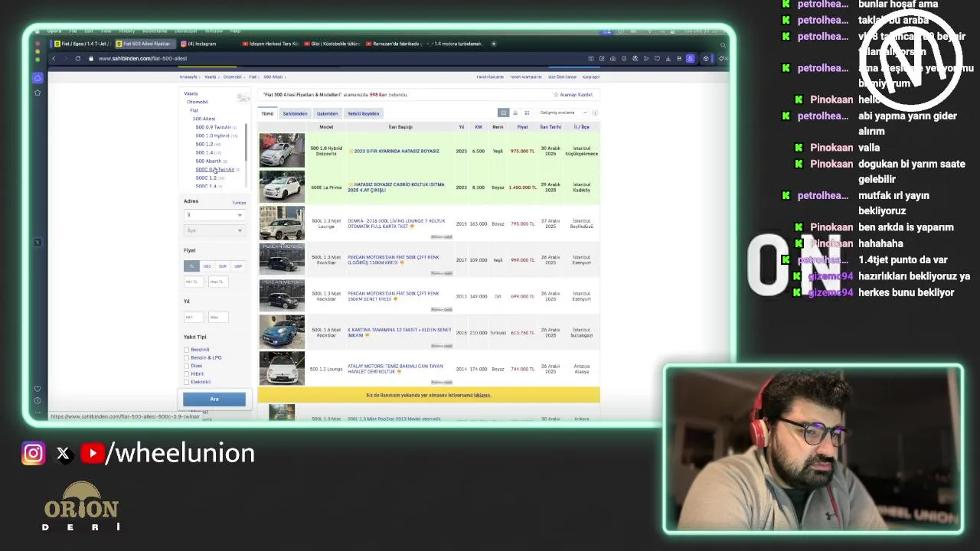Click min TL price input field
This screenshot has height=551, width=980.
pyautogui.click(x=194, y=282)
